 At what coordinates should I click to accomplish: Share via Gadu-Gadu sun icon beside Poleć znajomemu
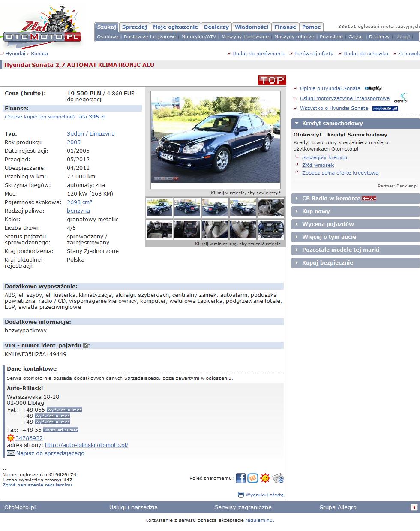click(x=265, y=478)
